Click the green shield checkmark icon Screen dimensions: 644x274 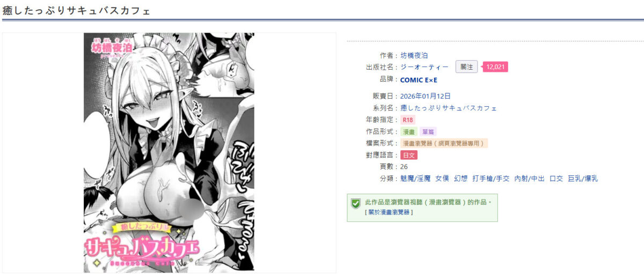pos(355,203)
